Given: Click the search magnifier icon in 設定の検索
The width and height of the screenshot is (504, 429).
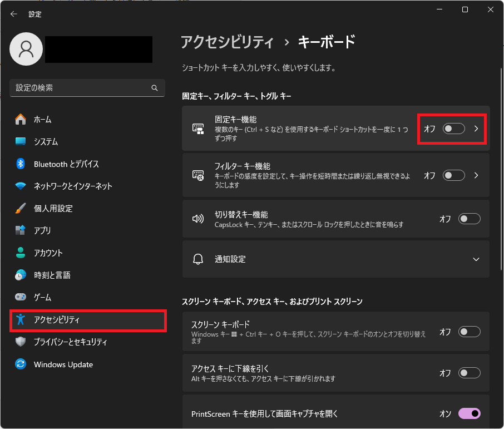Looking at the screenshot, I should click(155, 88).
